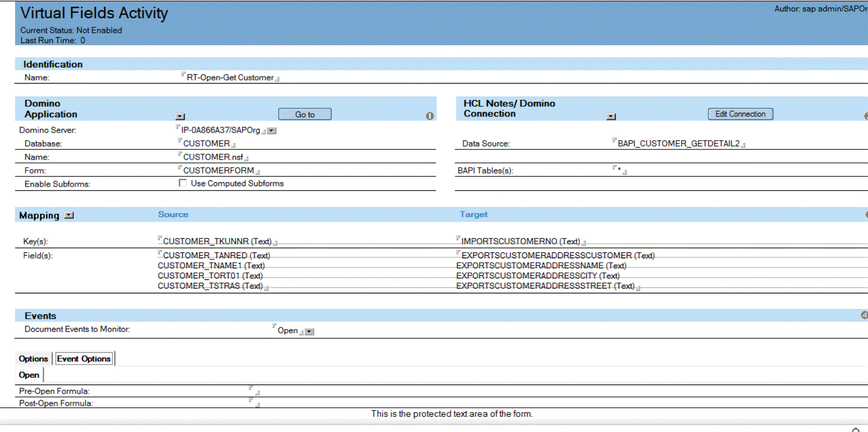Click the Events section info badge
The image size is (868, 432).
(x=864, y=316)
